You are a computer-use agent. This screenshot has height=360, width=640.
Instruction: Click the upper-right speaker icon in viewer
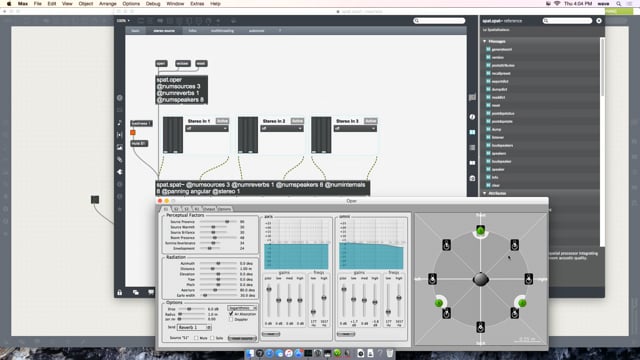tap(515, 245)
